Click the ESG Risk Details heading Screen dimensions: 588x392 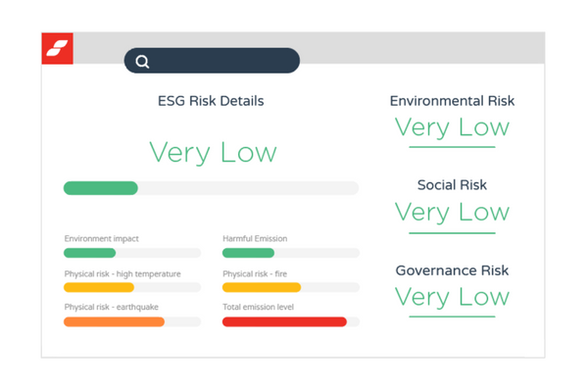click(211, 101)
